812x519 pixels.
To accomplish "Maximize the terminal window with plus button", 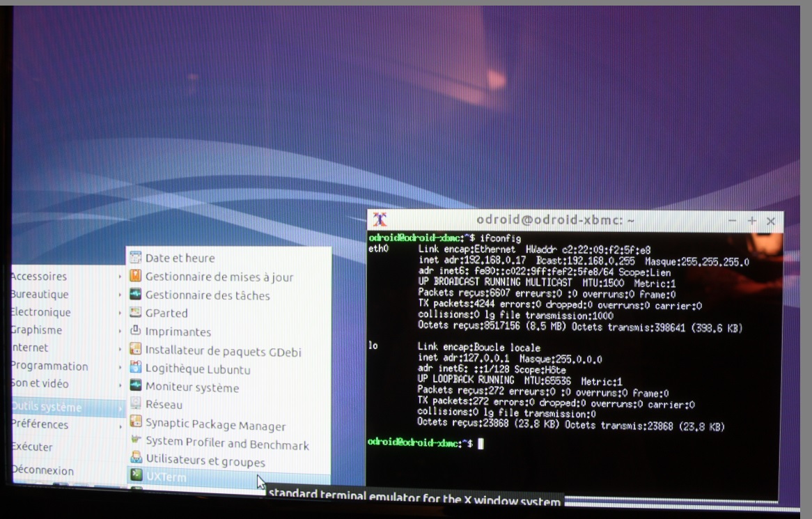I will point(752,220).
